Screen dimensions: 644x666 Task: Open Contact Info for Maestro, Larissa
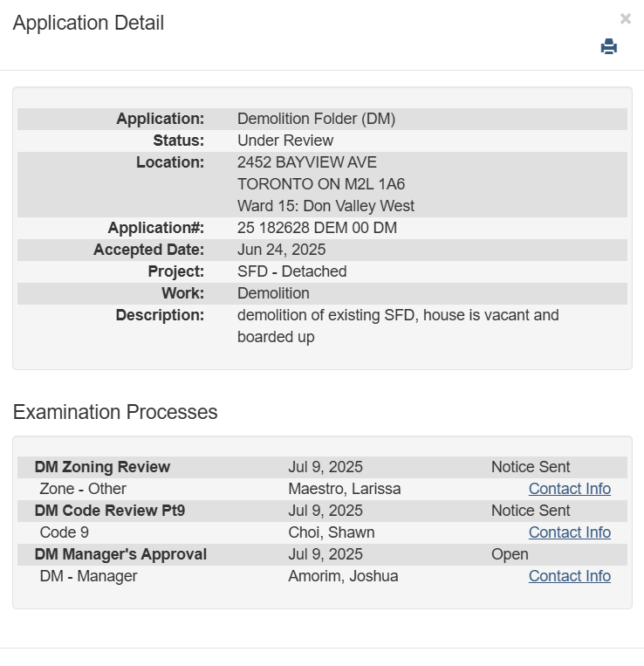(569, 489)
